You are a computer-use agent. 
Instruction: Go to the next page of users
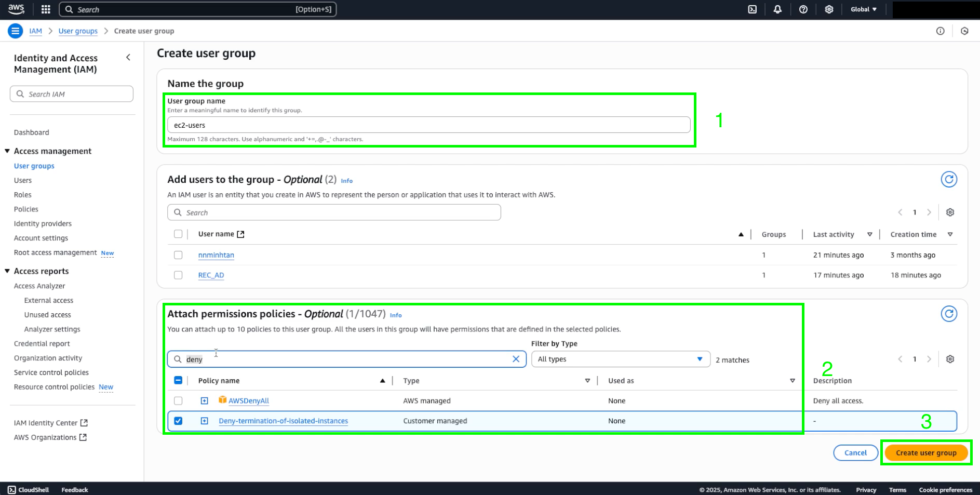(929, 212)
